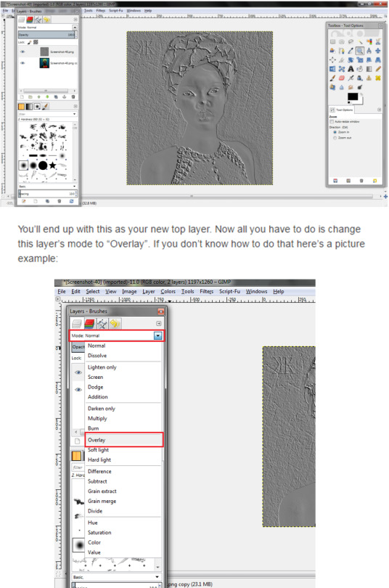Screen dimensions: 389x588
Task: Choose the Zoom in radio button
Action: click(x=335, y=132)
